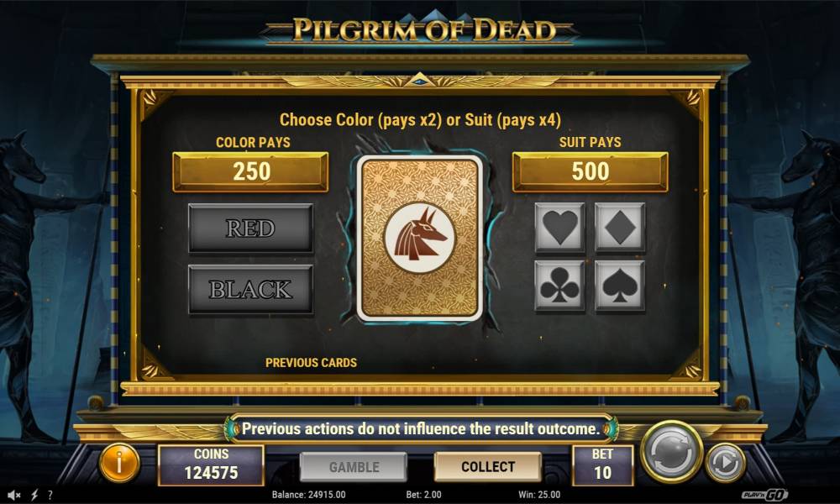
Task: Open the orange info button
Action: pos(119,464)
